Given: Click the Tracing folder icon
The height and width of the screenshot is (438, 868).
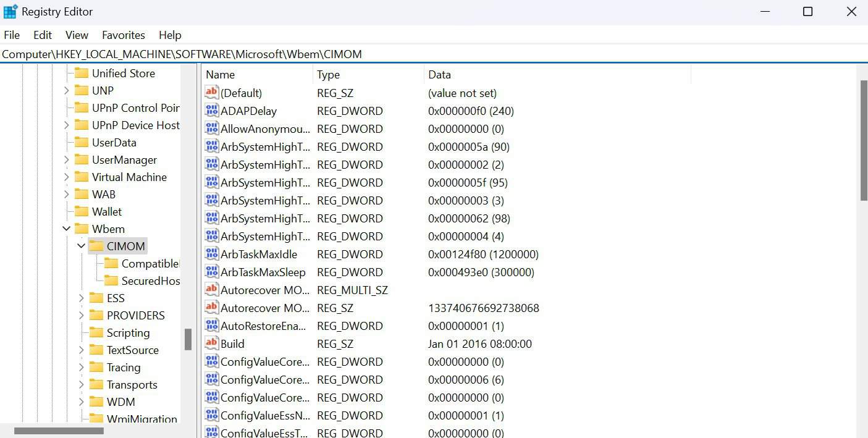Looking at the screenshot, I should [96, 367].
